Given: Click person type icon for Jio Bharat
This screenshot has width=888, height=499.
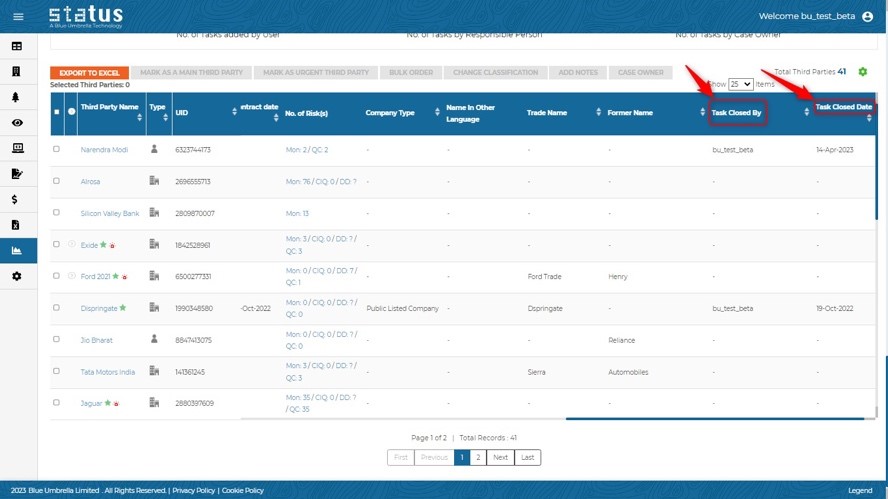Looking at the screenshot, I should tap(154, 339).
